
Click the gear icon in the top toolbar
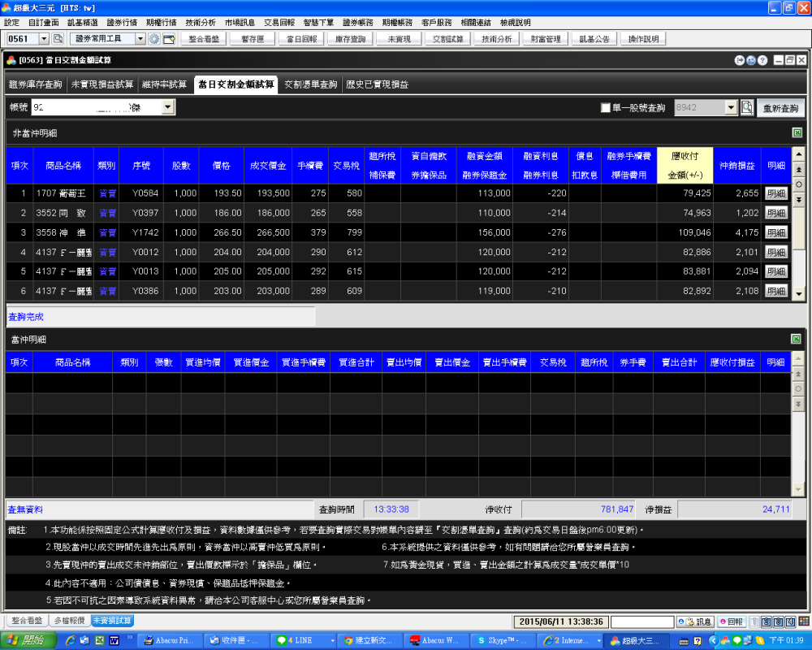tap(154, 39)
